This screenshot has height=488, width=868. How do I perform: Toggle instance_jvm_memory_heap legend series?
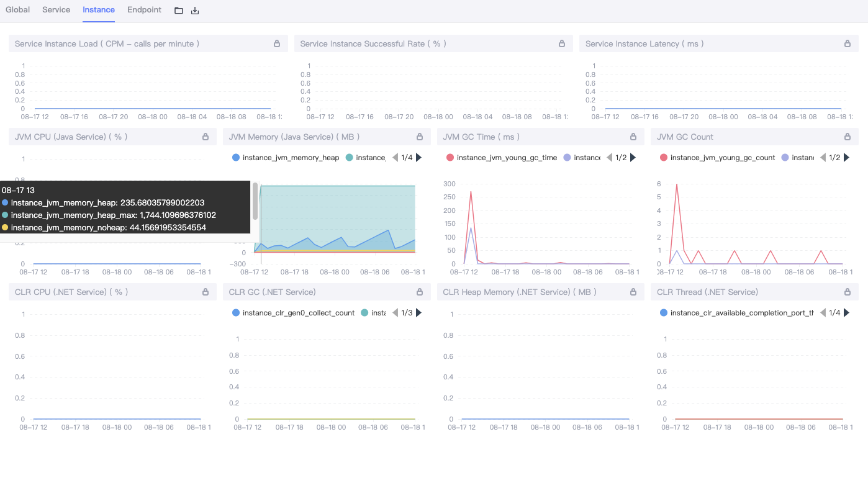coord(286,158)
